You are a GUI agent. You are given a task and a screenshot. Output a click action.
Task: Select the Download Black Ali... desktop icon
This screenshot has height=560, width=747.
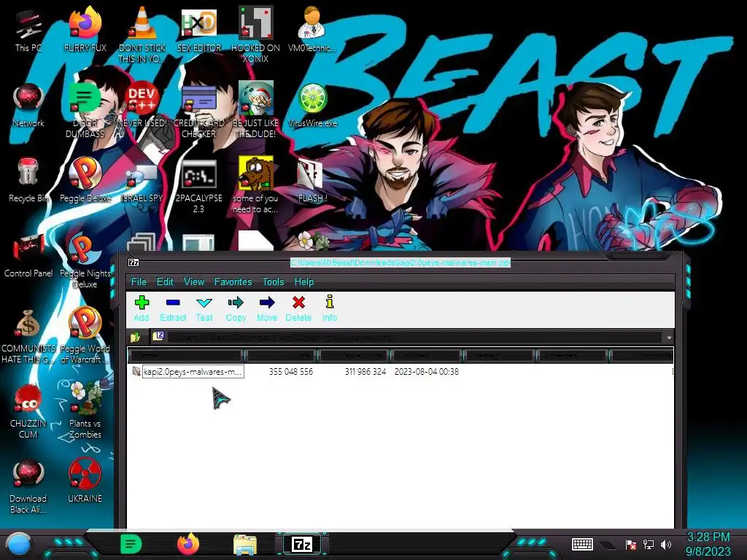coord(28,486)
